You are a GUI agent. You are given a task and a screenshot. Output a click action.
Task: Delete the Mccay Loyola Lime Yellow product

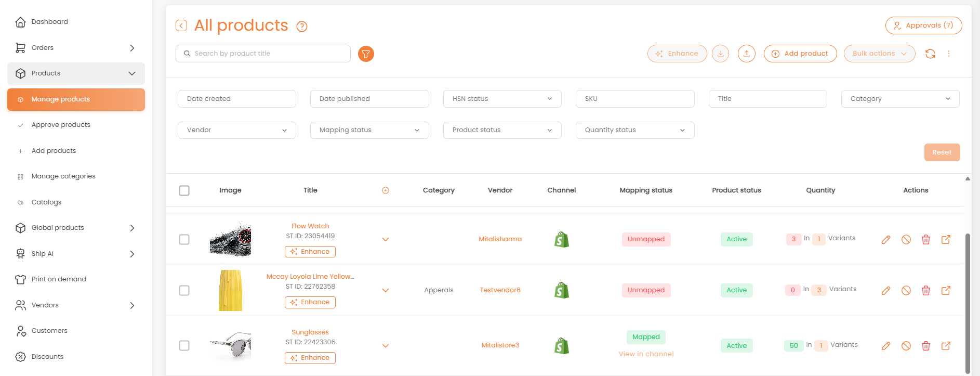(926, 290)
